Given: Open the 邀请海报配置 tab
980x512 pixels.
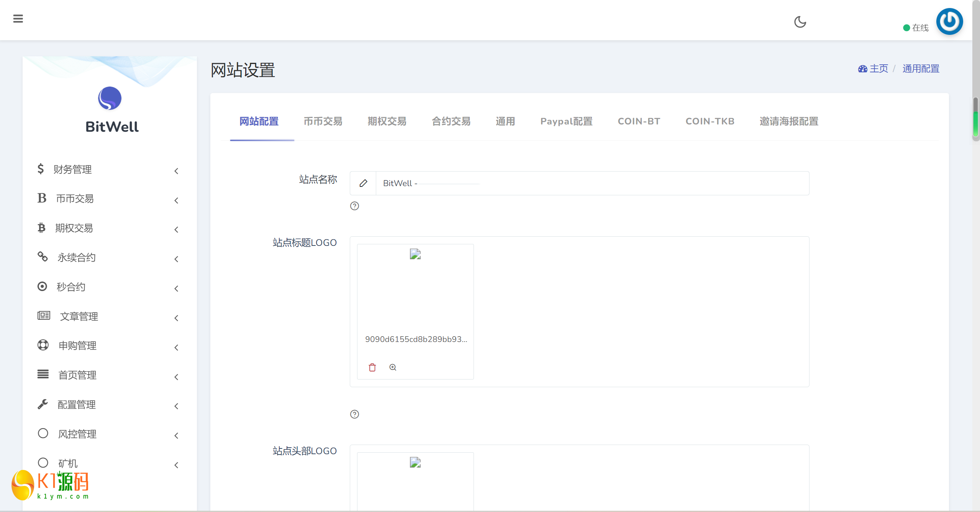Looking at the screenshot, I should click(x=788, y=121).
